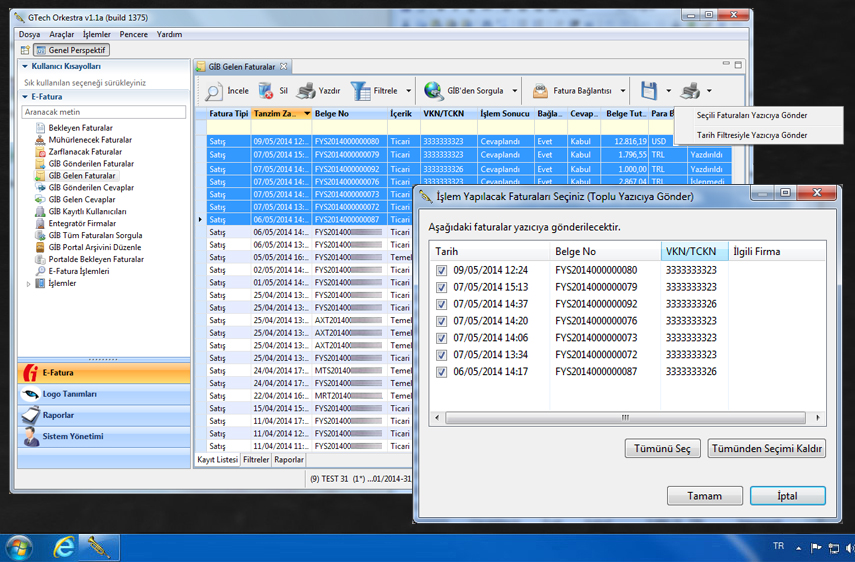Cancel with the İptal button
Viewport: 855px width, 562px height.
(x=787, y=496)
